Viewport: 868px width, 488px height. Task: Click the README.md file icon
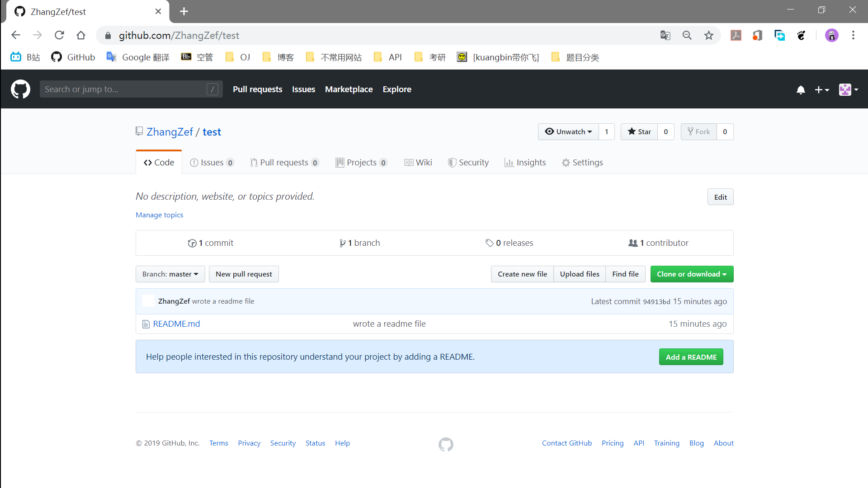[146, 324]
